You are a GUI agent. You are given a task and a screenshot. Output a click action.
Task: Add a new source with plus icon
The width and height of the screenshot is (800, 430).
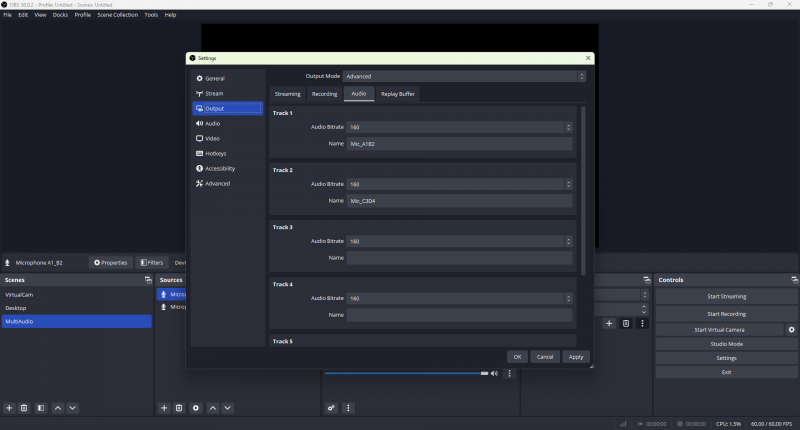(x=164, y=408)
